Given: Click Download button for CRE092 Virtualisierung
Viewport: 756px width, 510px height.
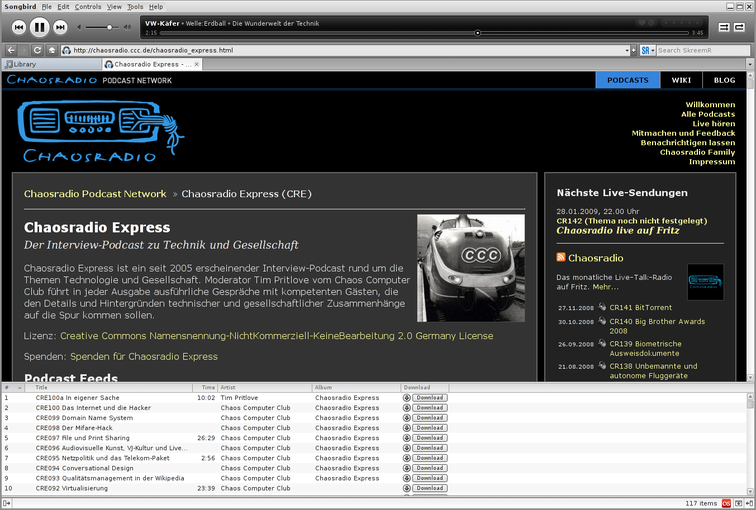Looking at the screenshot, I should [x=430, y=488].
